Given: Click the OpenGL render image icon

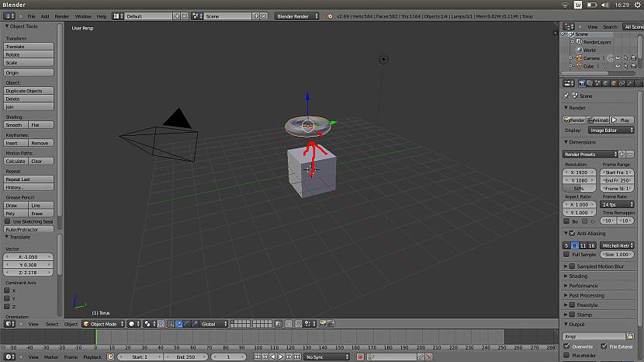Looking at the screenshot, I should point(323,324).
